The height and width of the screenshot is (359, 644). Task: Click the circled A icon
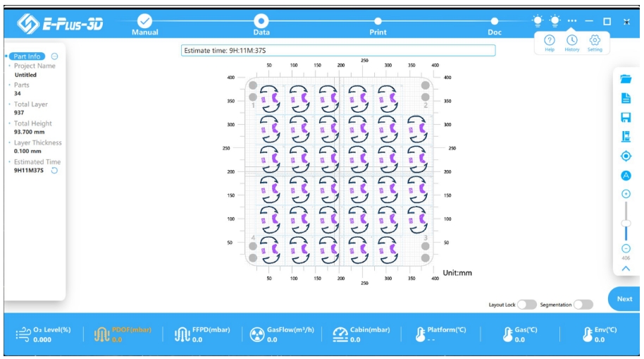point(626,175)
